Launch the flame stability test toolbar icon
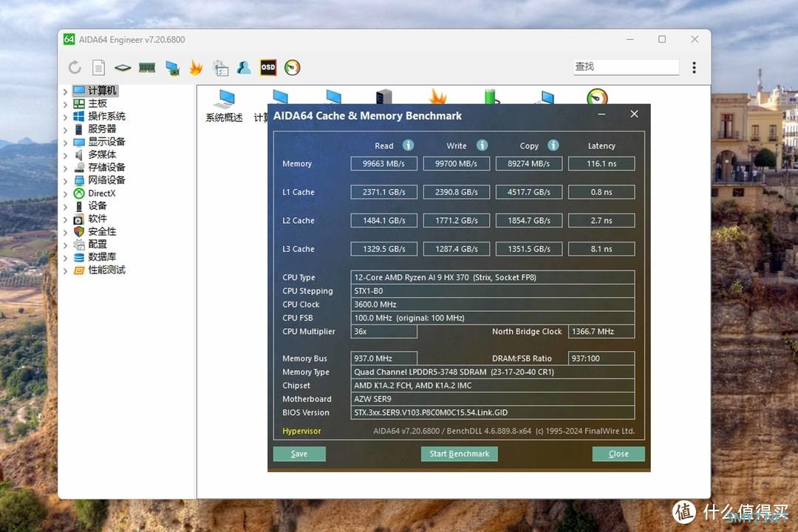The height and width of the screenshot is (532, 798). [x=196, y=67]
